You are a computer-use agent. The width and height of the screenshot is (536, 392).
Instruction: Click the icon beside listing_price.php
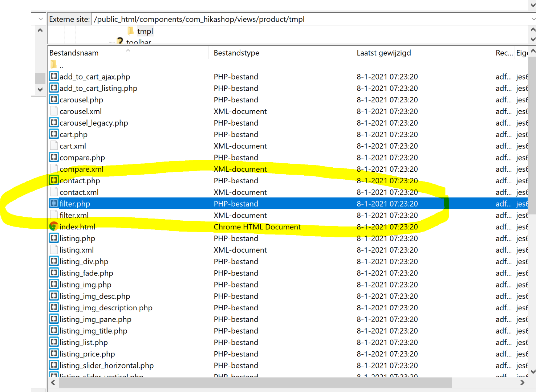[x=54, y=354]
